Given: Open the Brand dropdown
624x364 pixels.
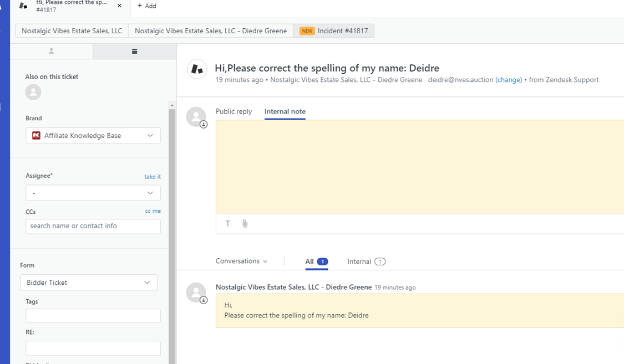Looking at the screenshot, I should (x=93, y=136).
